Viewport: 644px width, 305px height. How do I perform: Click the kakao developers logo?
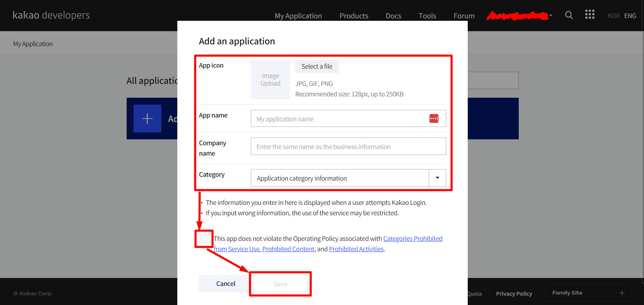51,15
